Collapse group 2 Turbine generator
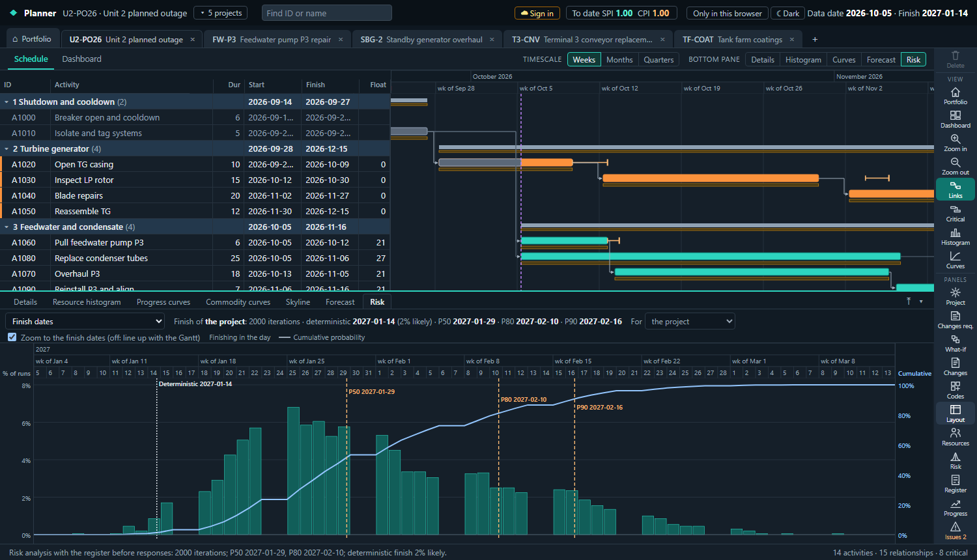The height and width of the screenshot is (560, 977). click(7, 149)
